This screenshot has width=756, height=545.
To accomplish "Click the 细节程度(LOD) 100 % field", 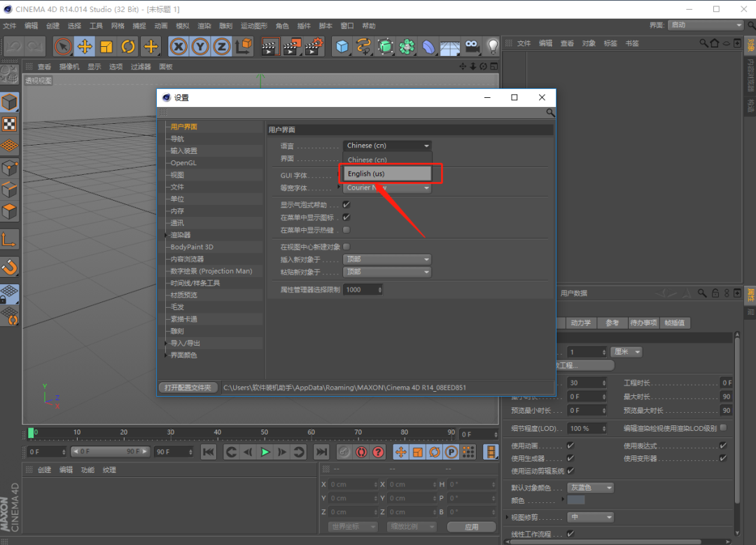I will (x=587, y=428).
